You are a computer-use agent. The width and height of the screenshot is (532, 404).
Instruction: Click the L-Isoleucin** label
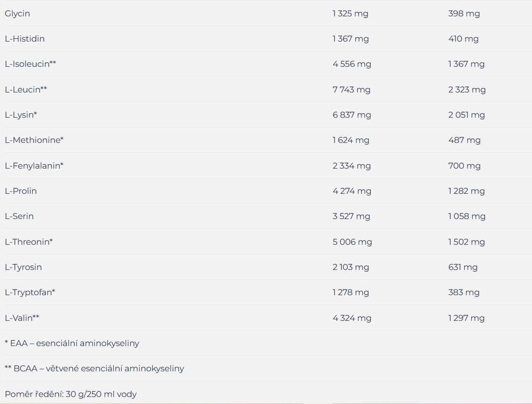[30, 64]
